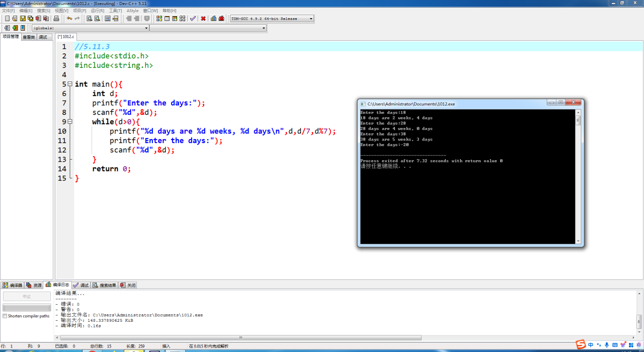Switch to the 调试 bottom tab
Viewport: 644px width, 352px height.
(81, 285)
